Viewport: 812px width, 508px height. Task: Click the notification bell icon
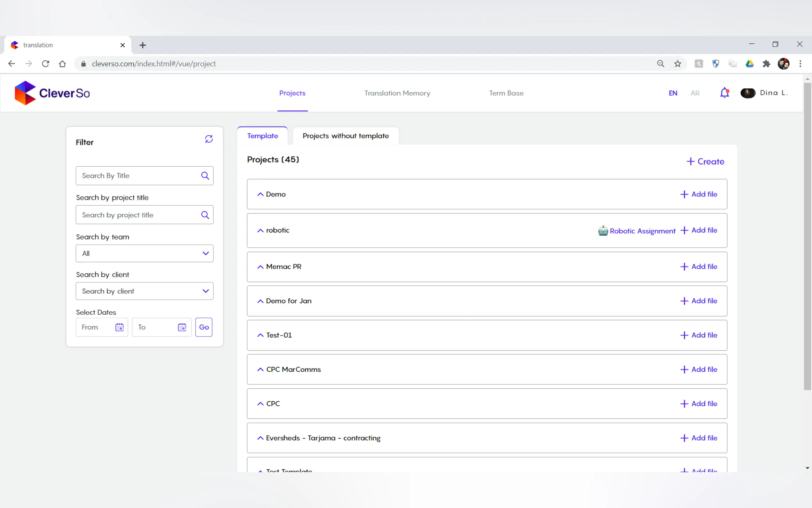724,93
